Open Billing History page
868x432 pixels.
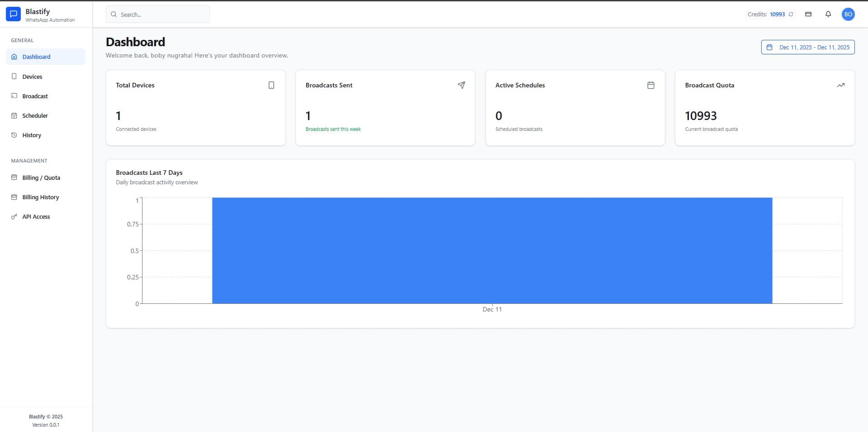coord(40,197)
